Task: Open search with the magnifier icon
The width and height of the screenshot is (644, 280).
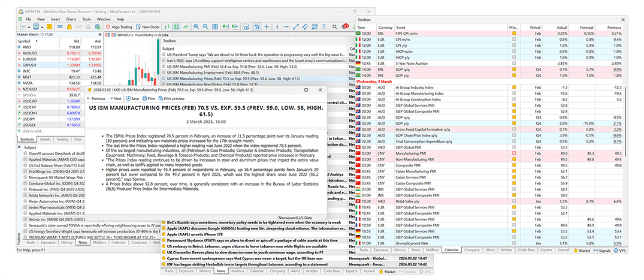Action: tap(334, 27)
